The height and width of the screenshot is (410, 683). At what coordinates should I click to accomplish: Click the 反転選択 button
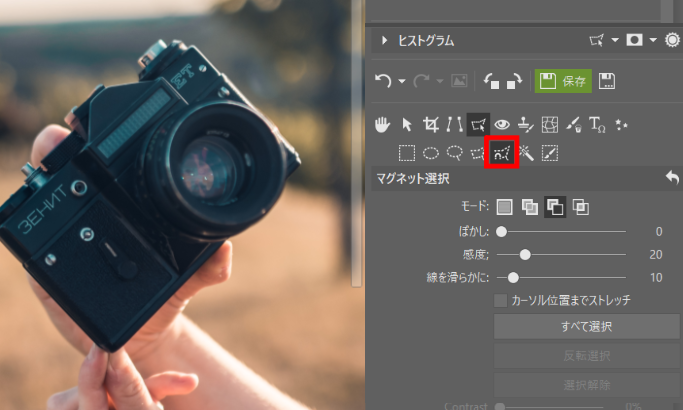tap(586, 356)
